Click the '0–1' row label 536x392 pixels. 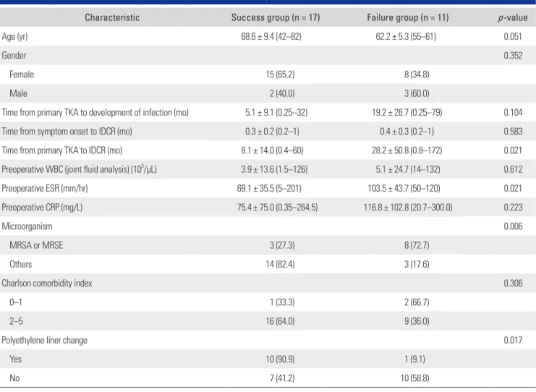(16, 302)
